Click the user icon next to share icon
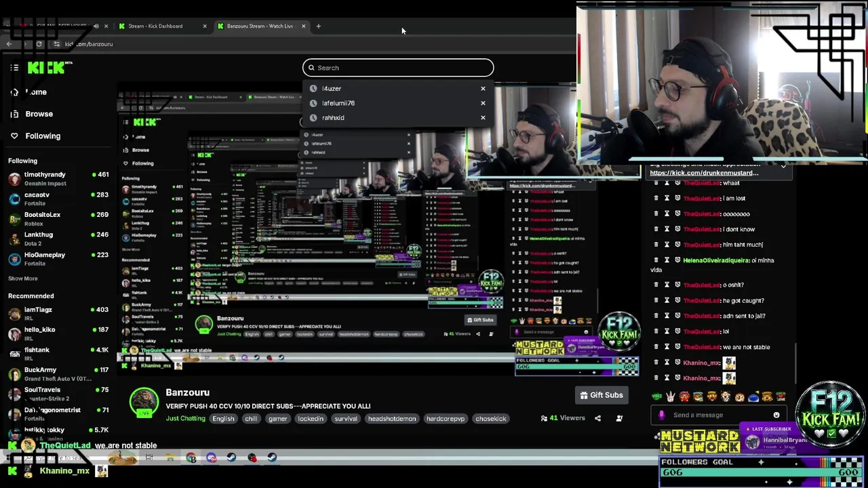868x488 pixels. coord(619,418)
